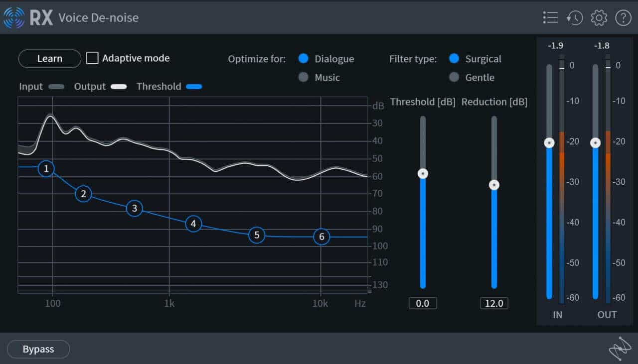Screen dimensions: 638x364
Task: Open the help question mark icon
Action: [x=624, y=18]
